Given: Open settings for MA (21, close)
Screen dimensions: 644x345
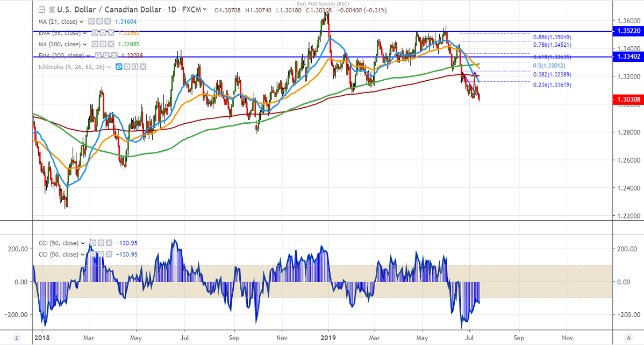Looking at the screenshot, I should click(100, 22).
